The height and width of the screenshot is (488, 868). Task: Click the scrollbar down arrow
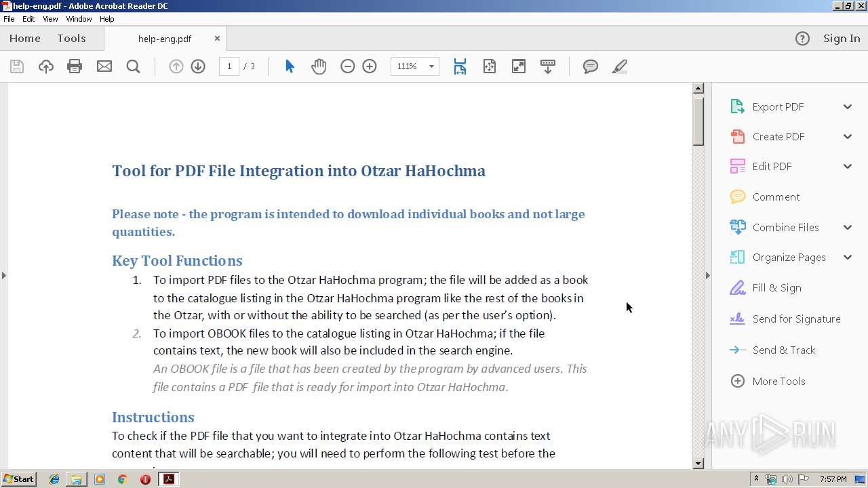[x=698, y=464]
